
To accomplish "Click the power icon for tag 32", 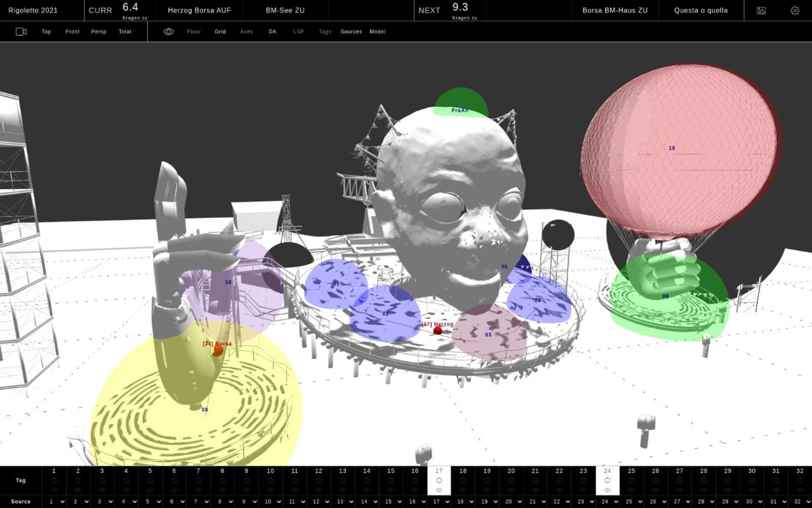I will 800,480.
